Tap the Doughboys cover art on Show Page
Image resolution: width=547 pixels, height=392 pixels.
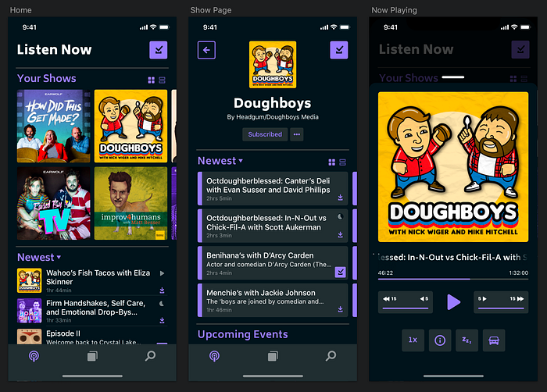click(x=273, y=65)
